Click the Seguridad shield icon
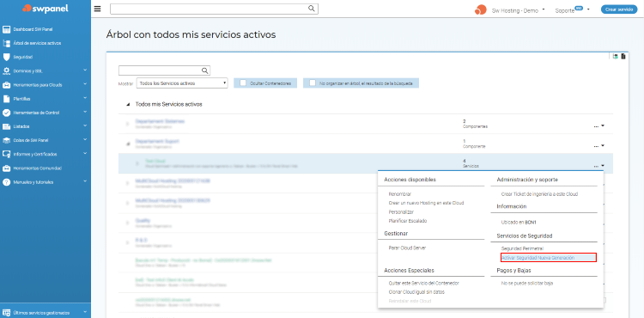The image size is (644, 318). point(6,57)
